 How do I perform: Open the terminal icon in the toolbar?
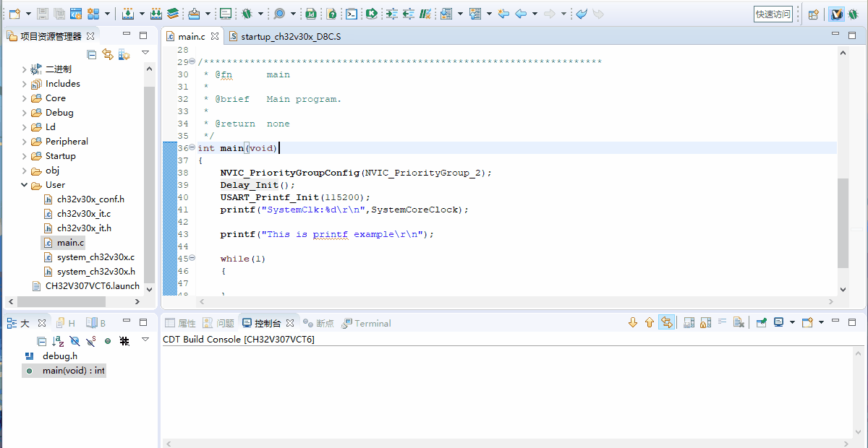[x=351, y=14]
